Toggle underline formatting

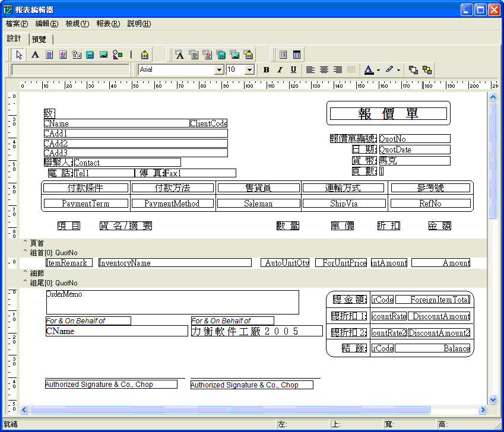pos(293,69)
